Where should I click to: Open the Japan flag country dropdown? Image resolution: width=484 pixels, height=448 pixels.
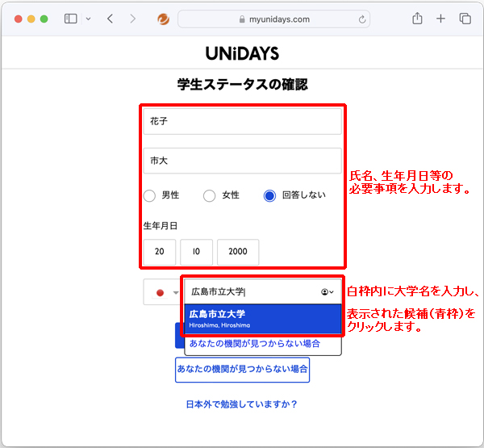click(x=163, y=292)
